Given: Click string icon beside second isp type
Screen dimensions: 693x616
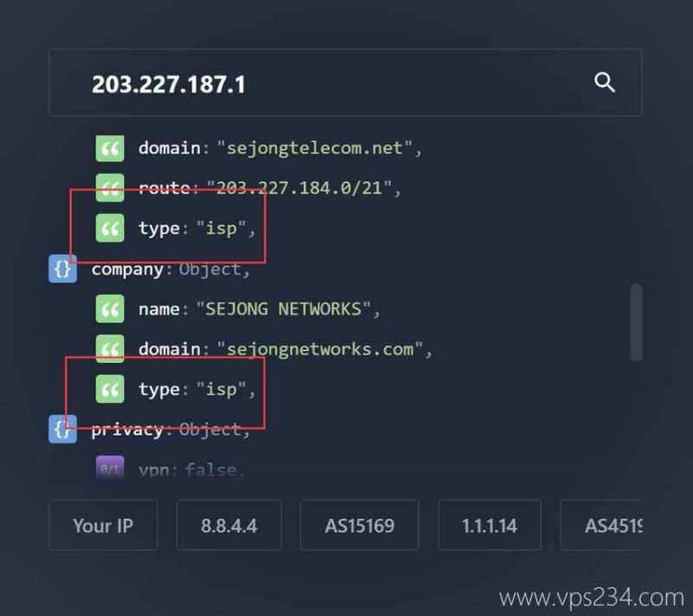Looking at the screenshot, I should coord(110,389).
